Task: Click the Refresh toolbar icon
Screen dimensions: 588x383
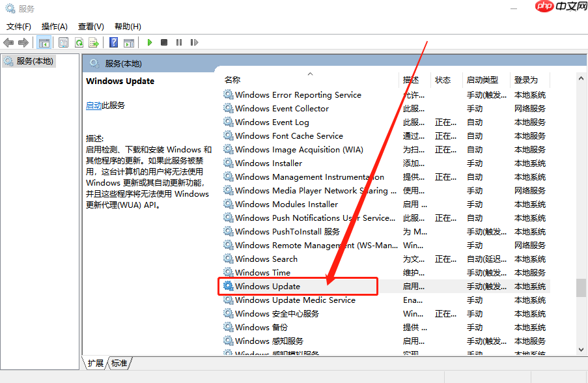Action: tap(79, 42)
